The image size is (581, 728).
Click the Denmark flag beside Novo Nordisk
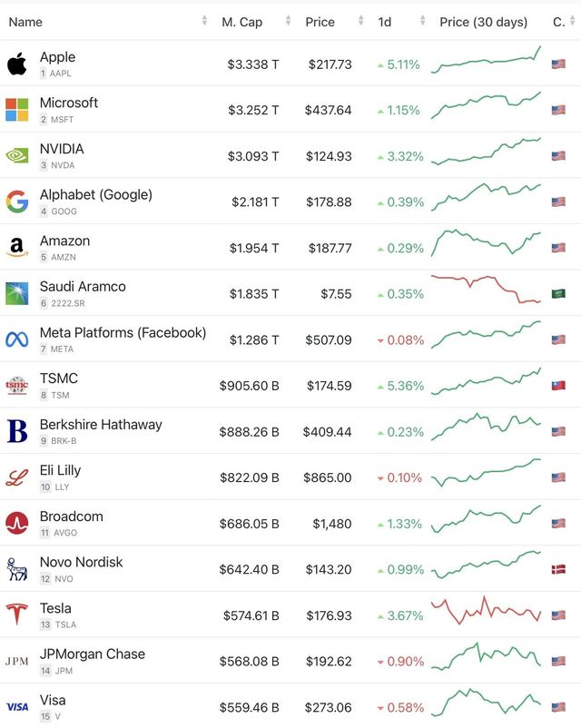(x=558, y=569)
